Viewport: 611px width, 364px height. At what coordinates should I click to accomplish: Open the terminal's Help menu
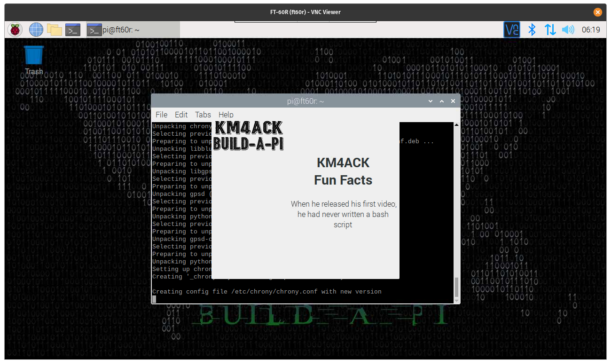click(x=226, y=115)
